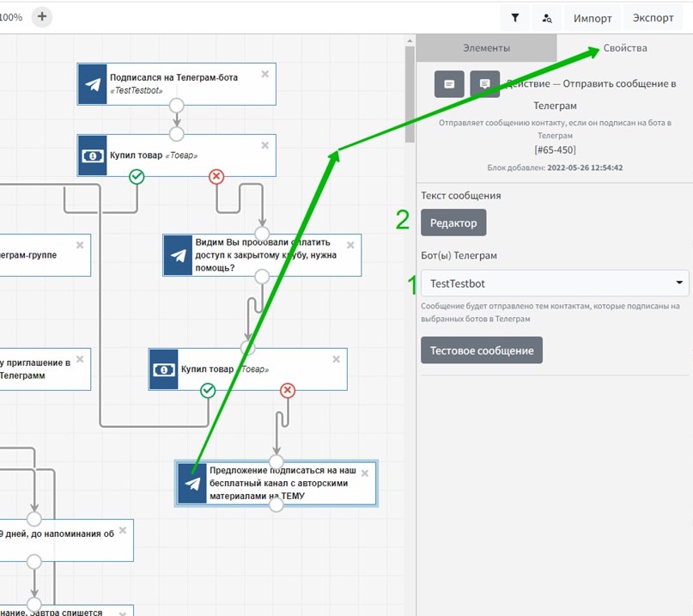The width and height of the screenshot is (693, 616).
Task: Select Telegram icon on Видим Вы пробовали block
Action: [178, 255]
